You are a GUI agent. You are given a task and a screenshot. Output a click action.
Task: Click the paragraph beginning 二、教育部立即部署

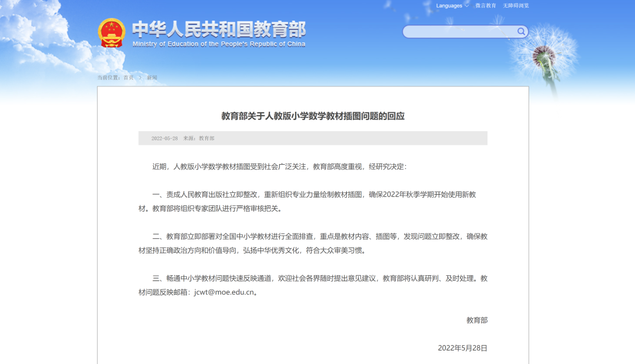pos(313,243)
